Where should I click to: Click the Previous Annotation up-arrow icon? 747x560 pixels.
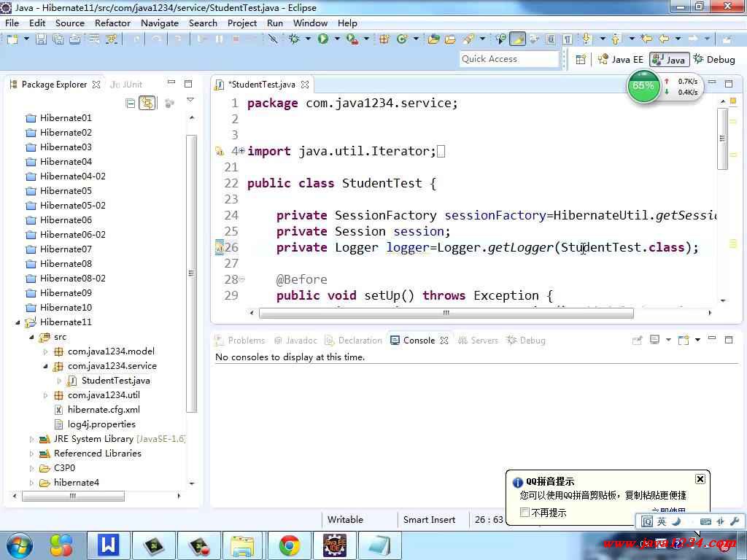(616, 39)
